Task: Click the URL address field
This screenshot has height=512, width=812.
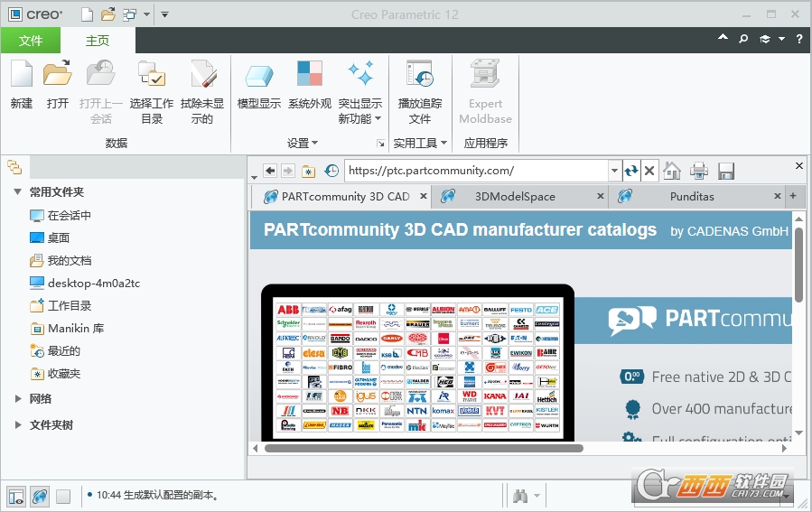Action: [476, 171]
